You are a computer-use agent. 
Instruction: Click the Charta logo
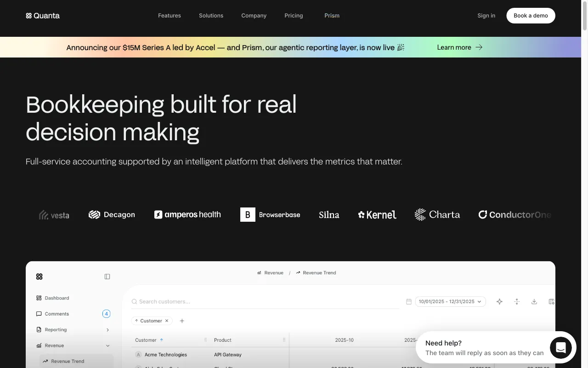click(x=437, y=215)
